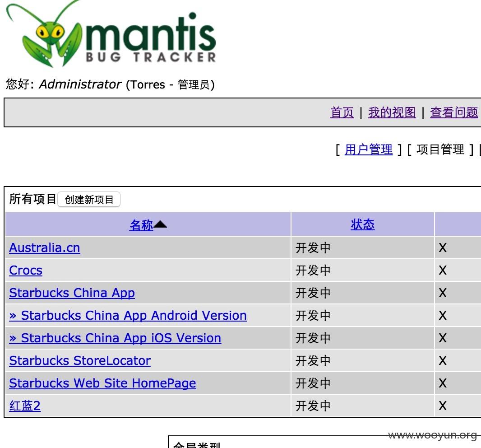Open the 查看问题 navigation link
Viewport: 481px width, 448px height.
453,112
